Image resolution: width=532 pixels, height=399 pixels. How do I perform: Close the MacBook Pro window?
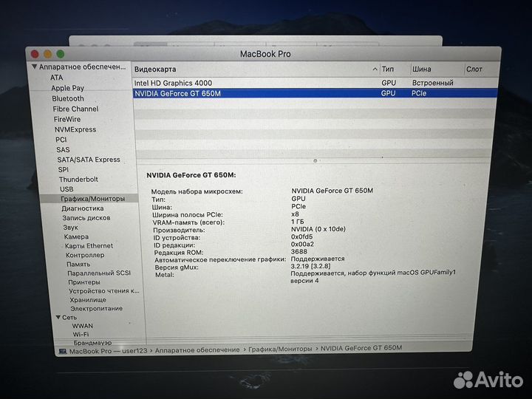(x=35, y=54)
